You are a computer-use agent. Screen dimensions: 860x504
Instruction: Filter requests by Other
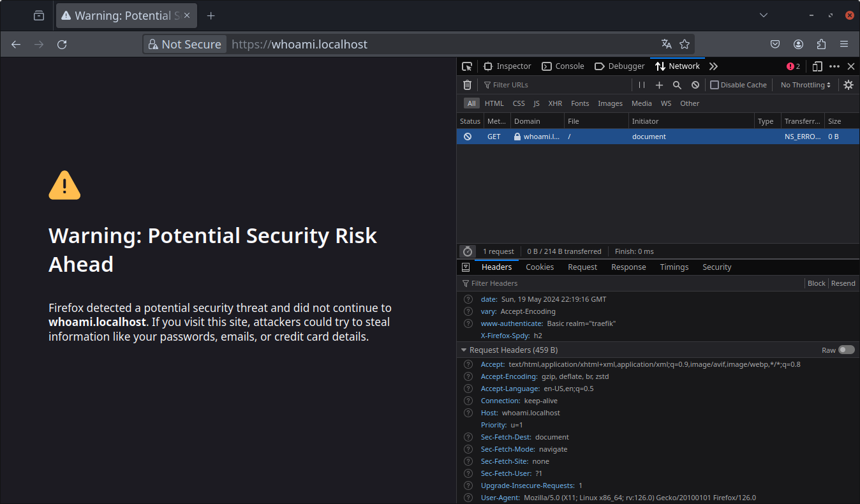click(690, 103)
